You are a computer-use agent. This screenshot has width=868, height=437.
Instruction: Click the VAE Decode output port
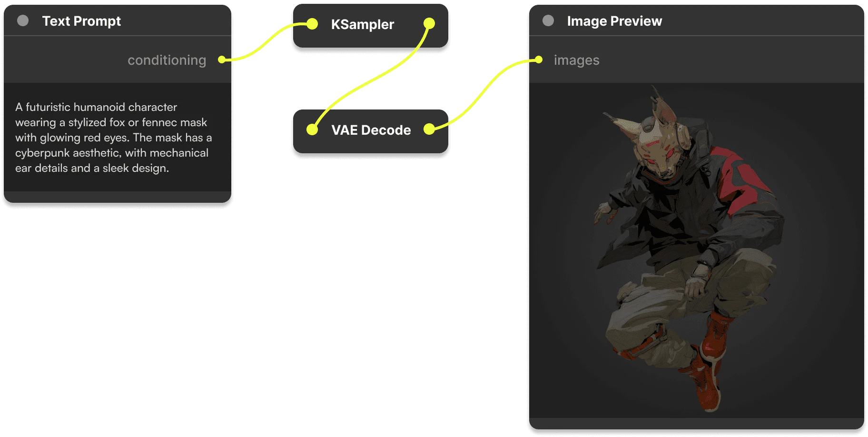tap(429, 129)
